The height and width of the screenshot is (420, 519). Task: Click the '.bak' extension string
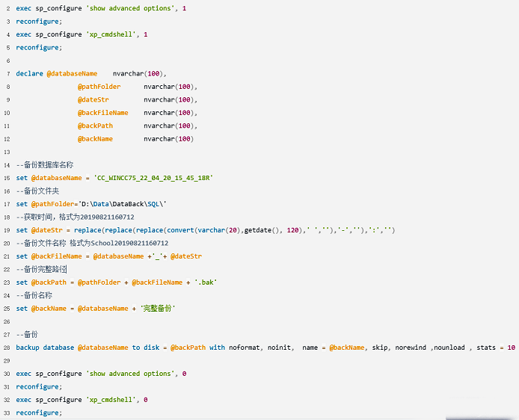(205, 282)
